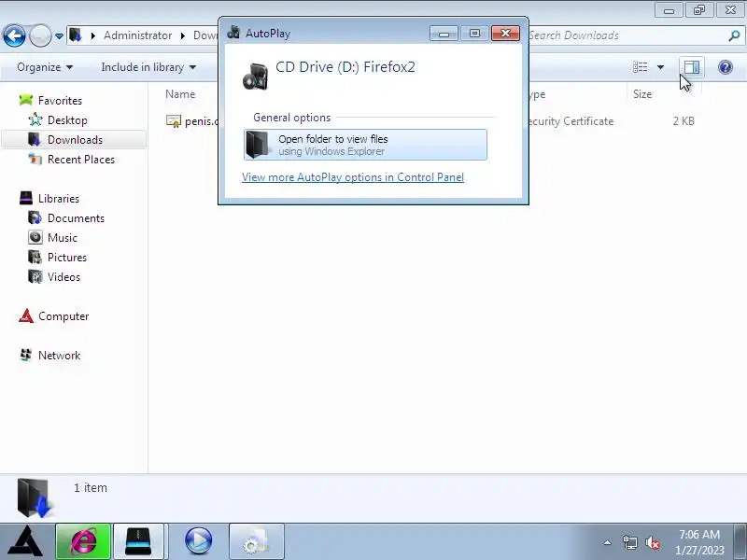Select the certificate file icon in list
The height and width of the screenshot is (560, 747).
[174, 121]
